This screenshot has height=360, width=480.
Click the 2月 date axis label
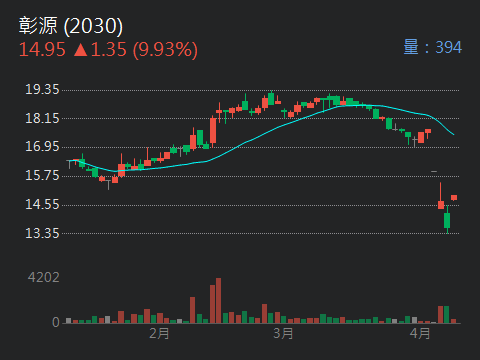point(159,334)
